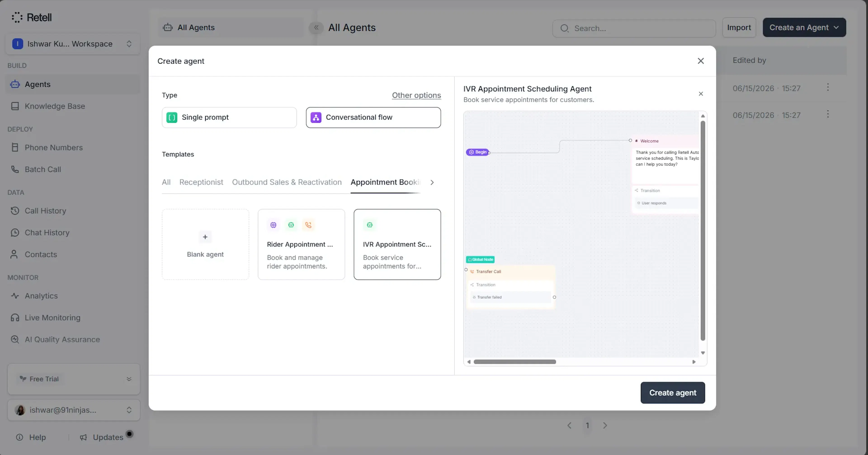
Task: Click the Other options link
Action: pyautogui.click(x=416, y=95)
